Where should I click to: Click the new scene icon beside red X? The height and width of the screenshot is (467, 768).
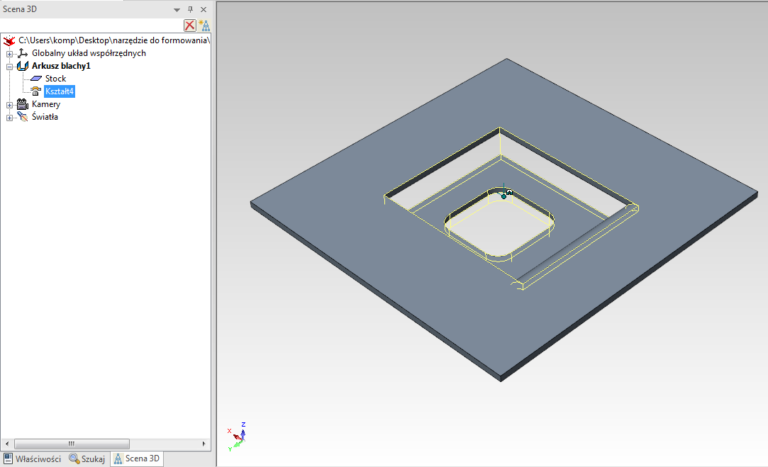[203, 25]
